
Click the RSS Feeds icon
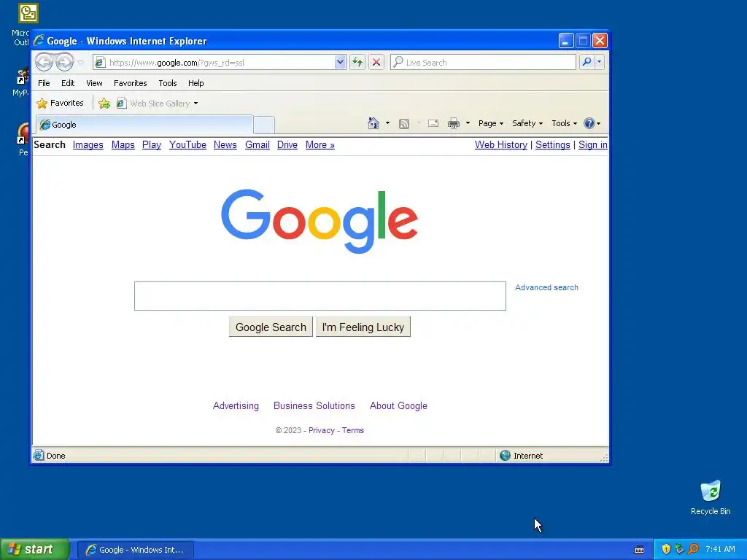click(x=404, y=124)
